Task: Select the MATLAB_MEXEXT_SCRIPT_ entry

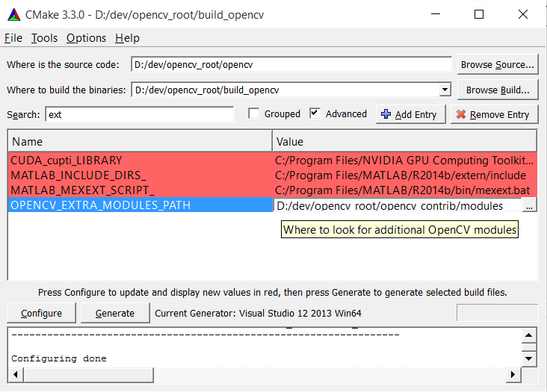Action: click(140, 190)
